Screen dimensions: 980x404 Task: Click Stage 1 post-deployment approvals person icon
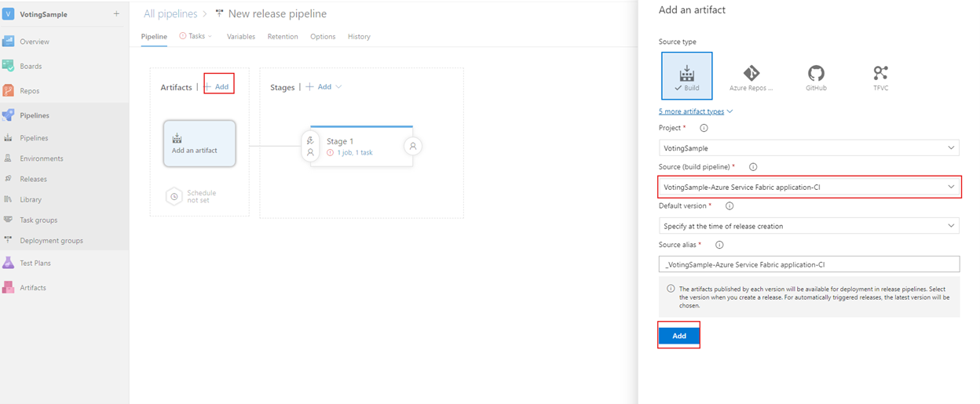(413, 146)
